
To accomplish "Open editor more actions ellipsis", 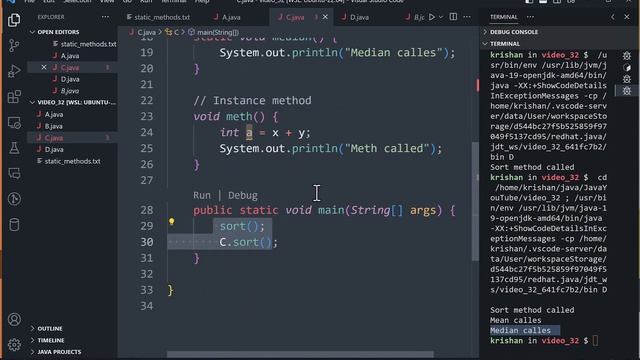I will [x=467, y=17].
